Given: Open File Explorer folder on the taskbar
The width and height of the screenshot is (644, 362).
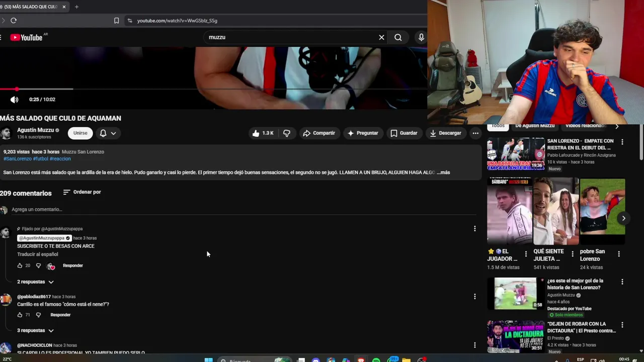Looking at the screenshot, I should click(x=407, y=360).
